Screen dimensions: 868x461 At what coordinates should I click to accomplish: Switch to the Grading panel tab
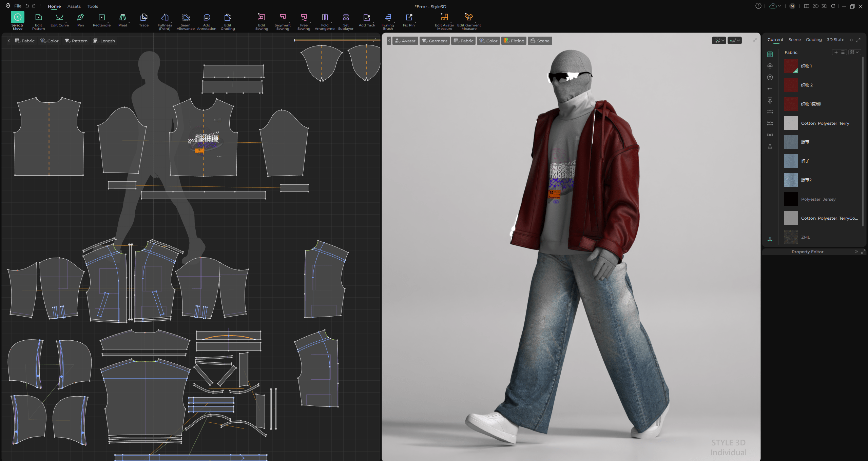[x=813, y=40]
